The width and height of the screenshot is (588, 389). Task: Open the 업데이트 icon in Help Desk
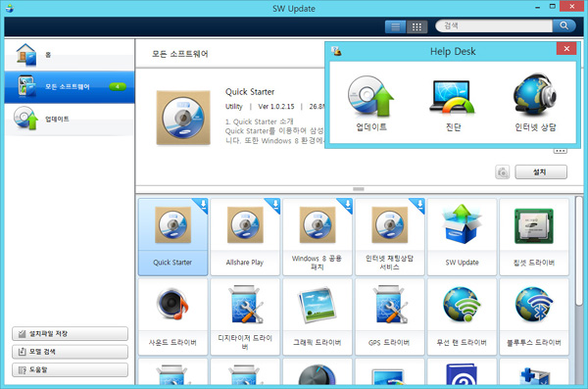[370, 96]
